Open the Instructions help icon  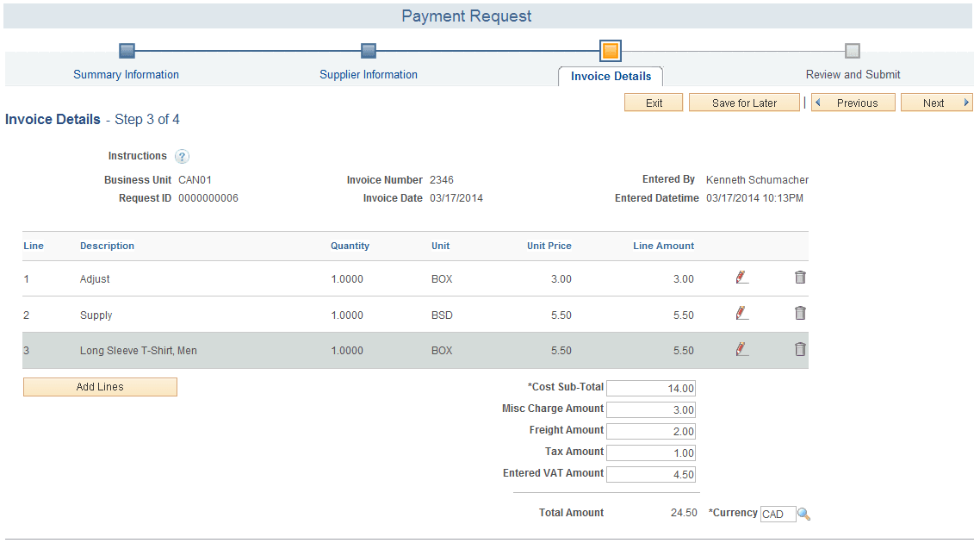point(181,156)
